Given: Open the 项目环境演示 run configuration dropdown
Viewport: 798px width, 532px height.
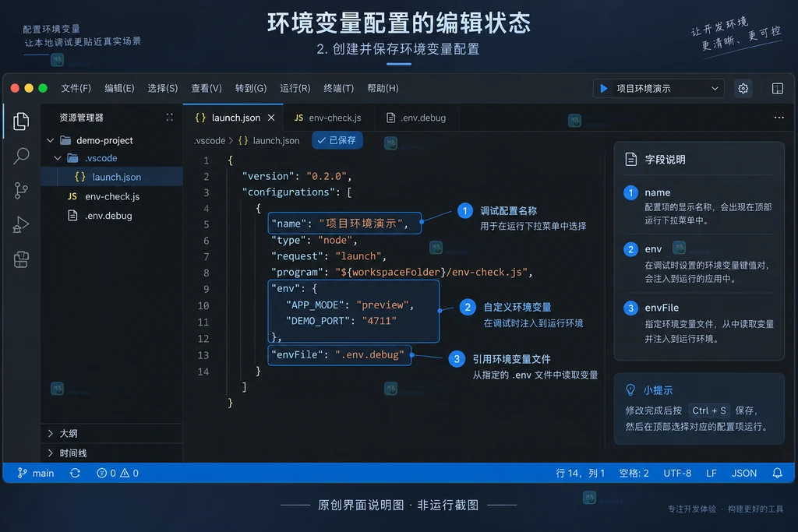Looking at the screenshot, I should click(658, 89).
